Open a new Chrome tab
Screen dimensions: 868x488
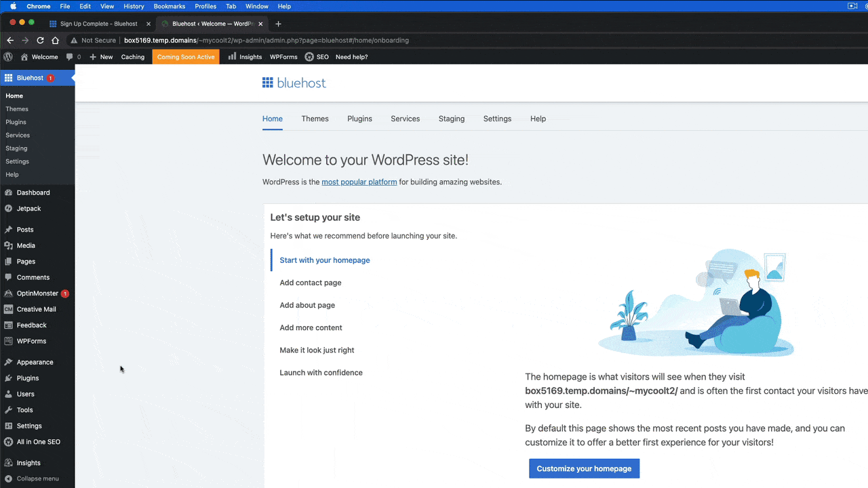point(278,24)
